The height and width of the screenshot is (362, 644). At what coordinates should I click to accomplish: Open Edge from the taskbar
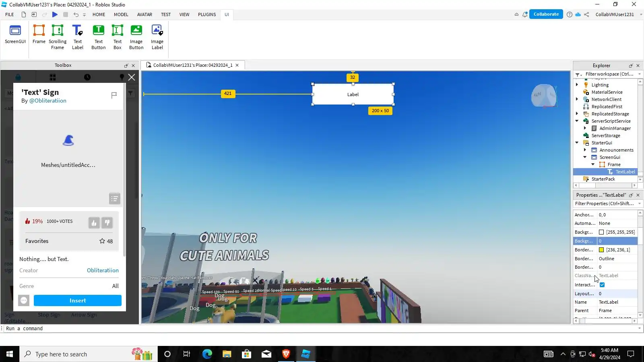207,354
